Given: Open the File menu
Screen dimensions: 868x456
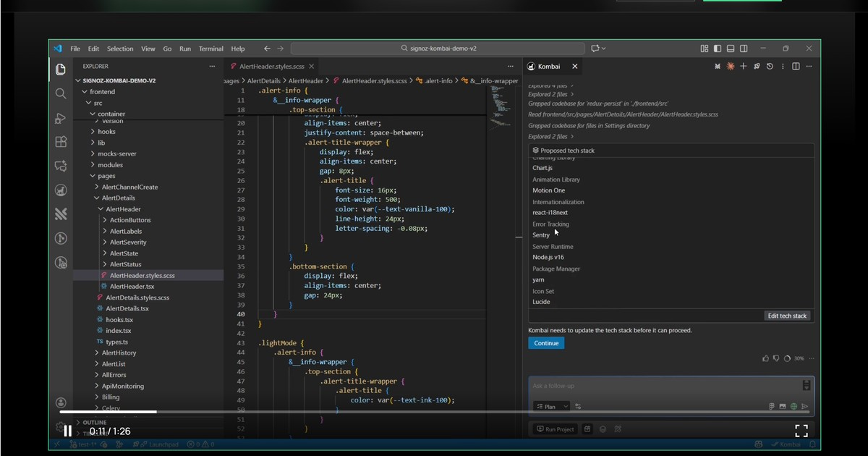Looking at the screenshot, I should (x=75, y=48).
